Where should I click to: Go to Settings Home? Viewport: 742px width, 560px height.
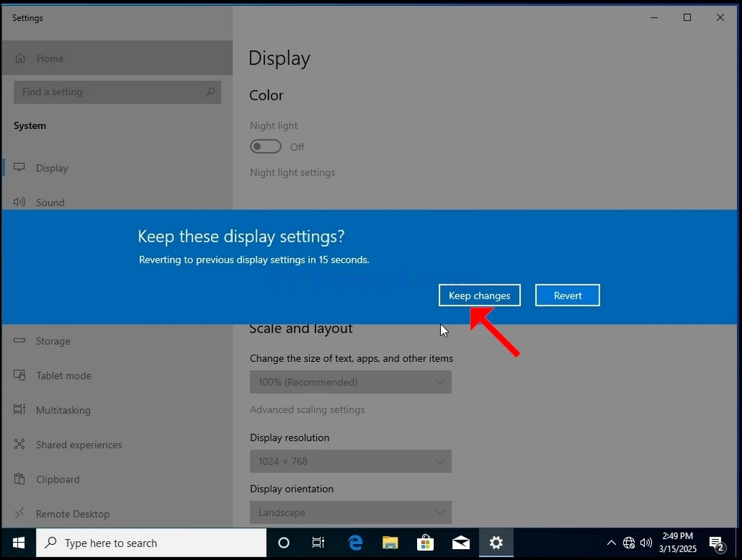[x=117, y=58]
